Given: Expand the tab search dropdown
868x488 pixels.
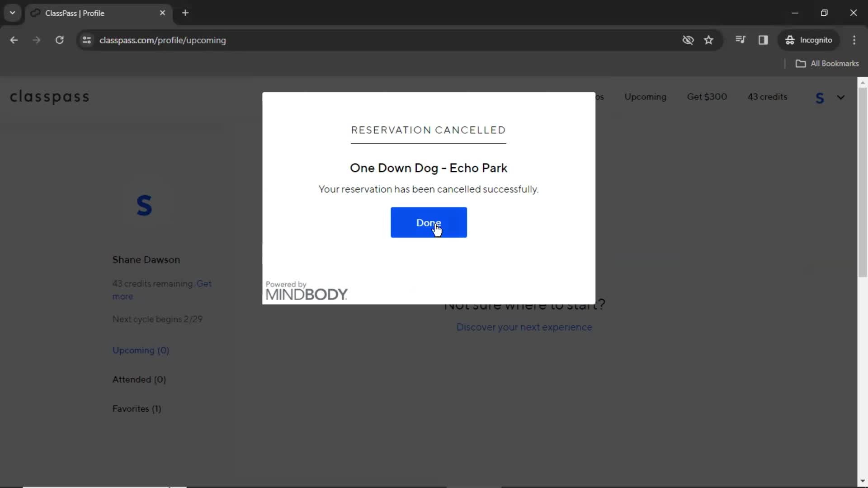Looking at the screenshot, I should coord(13,13).
